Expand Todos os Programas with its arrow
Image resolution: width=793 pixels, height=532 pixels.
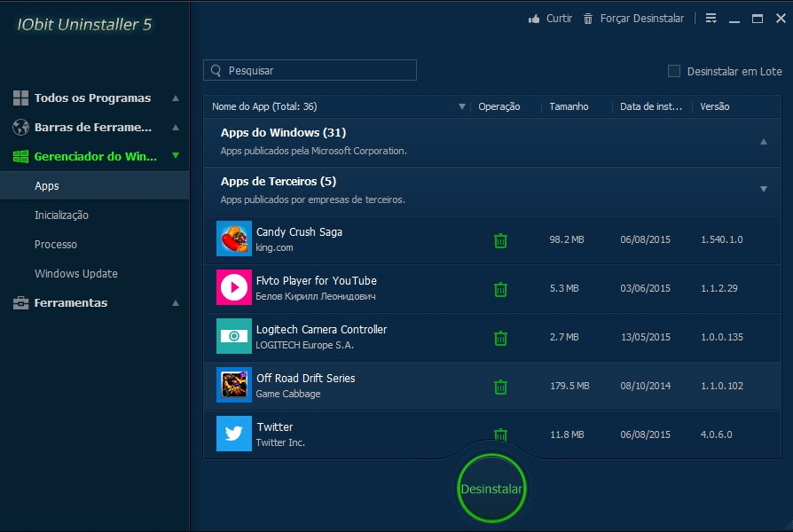[x=176, y=98]
